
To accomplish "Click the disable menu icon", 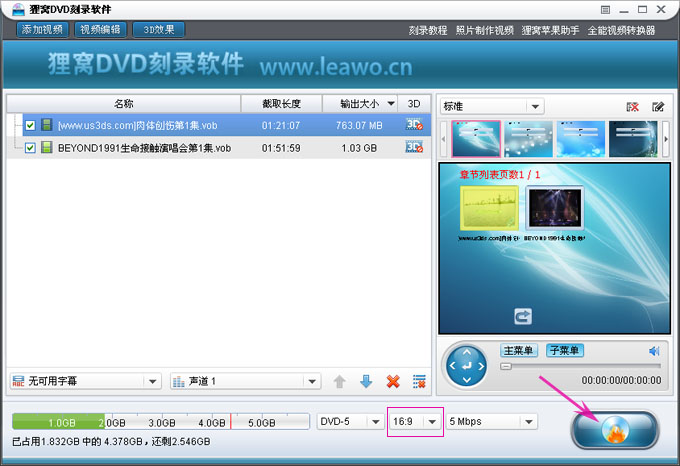I will click(633, 107).
